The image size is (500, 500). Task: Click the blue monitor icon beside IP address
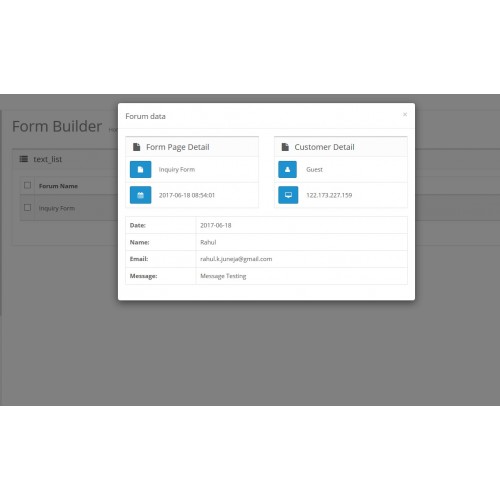pos(288,195)
